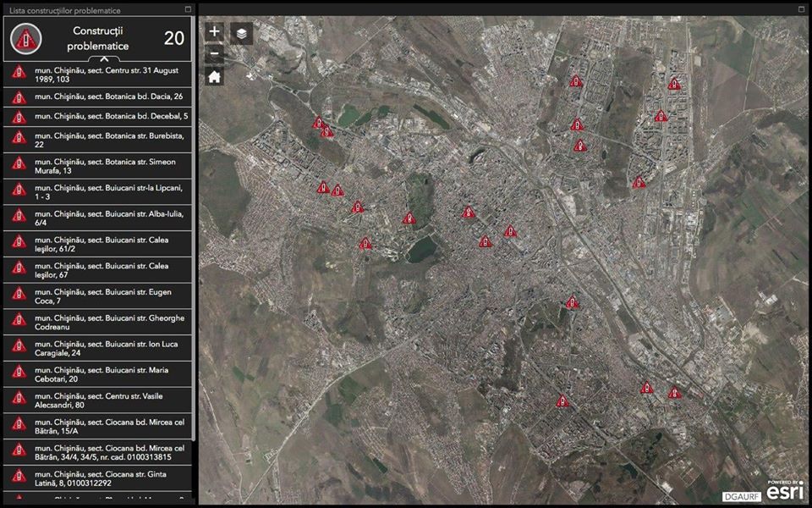Collapse the Construcții problematice indicator chevron
812x508 pixels.
point(103,58)
